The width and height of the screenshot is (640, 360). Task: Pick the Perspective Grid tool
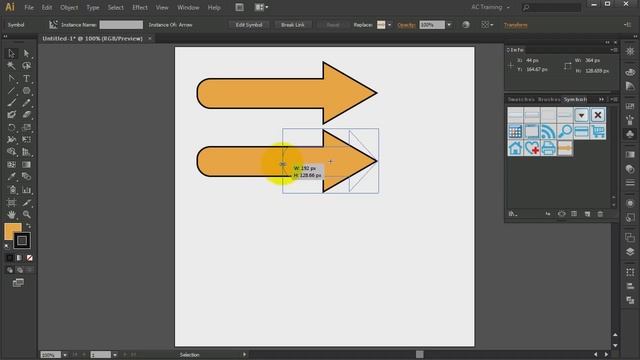[x=27, y=152]
